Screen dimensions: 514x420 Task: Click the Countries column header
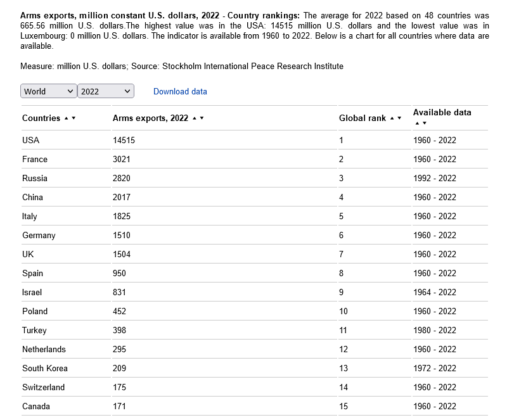(x=41, y=118)
